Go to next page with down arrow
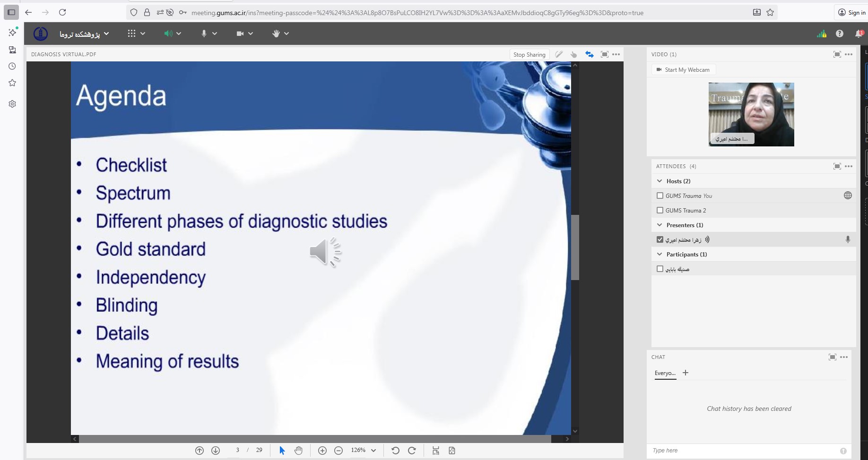Viewport: 868px width, 460px height. (216, 451)
